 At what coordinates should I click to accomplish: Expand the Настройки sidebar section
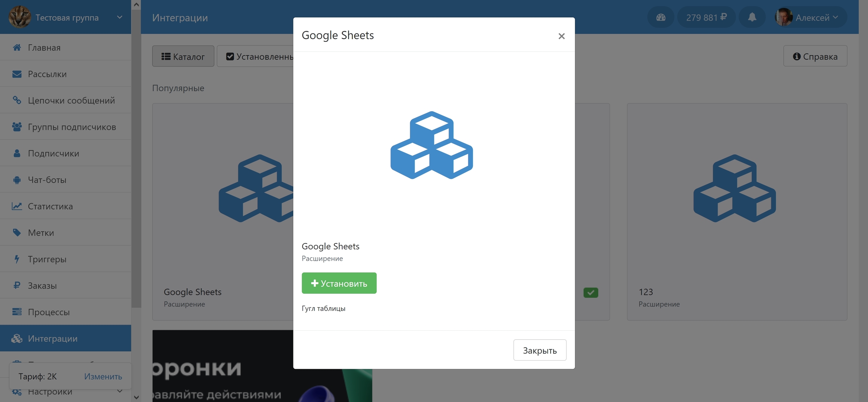(x=119, y=391)
